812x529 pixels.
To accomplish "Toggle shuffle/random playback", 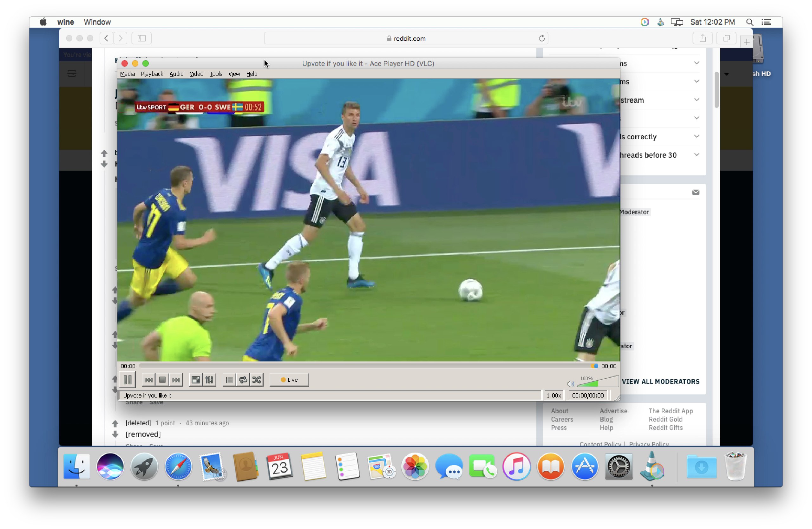I will [257, 380].
